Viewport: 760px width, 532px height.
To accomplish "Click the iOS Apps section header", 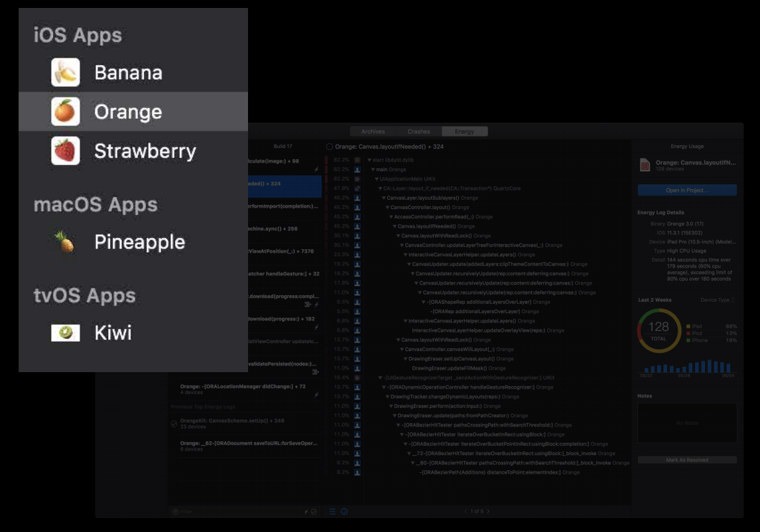I will pyautogui.click(x=78, y=35).
